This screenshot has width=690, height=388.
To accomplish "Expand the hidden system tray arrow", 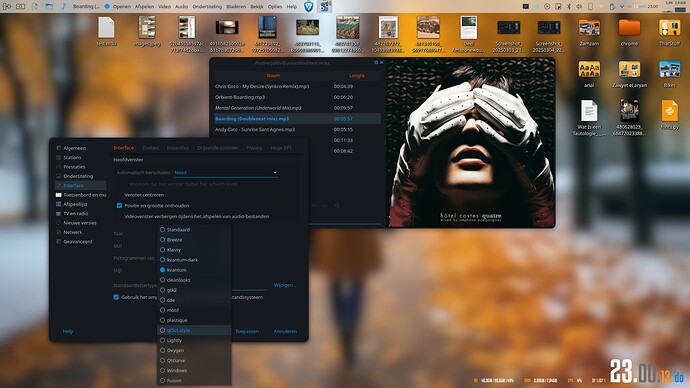I will pyautogui.click(x=622, y=7).
